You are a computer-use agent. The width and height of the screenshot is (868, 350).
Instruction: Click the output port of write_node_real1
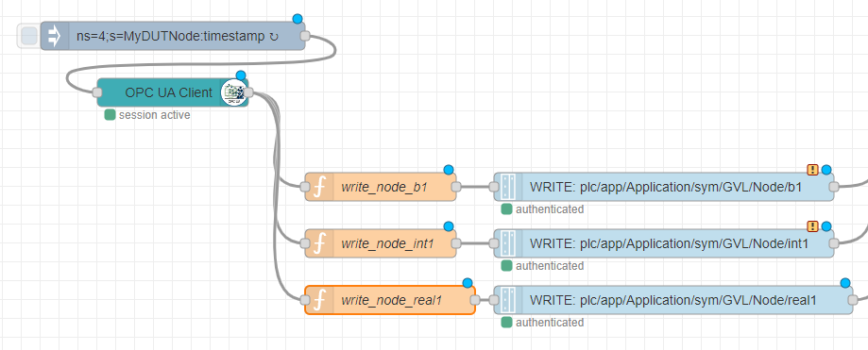pyautogui.click(x=475, y=300)
